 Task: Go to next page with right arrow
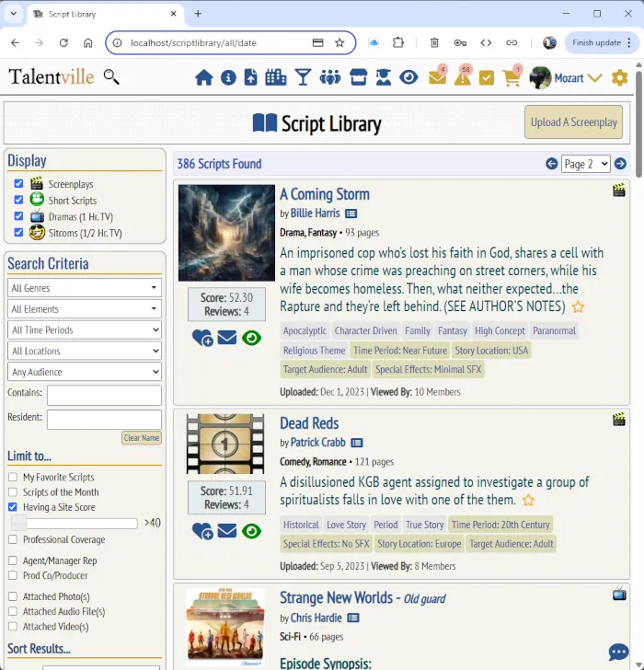[x=621, y=164]
